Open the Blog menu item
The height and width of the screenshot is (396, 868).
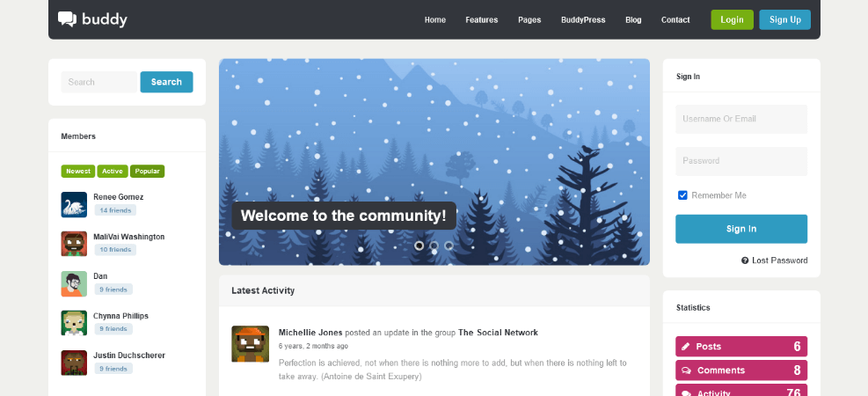633,20
